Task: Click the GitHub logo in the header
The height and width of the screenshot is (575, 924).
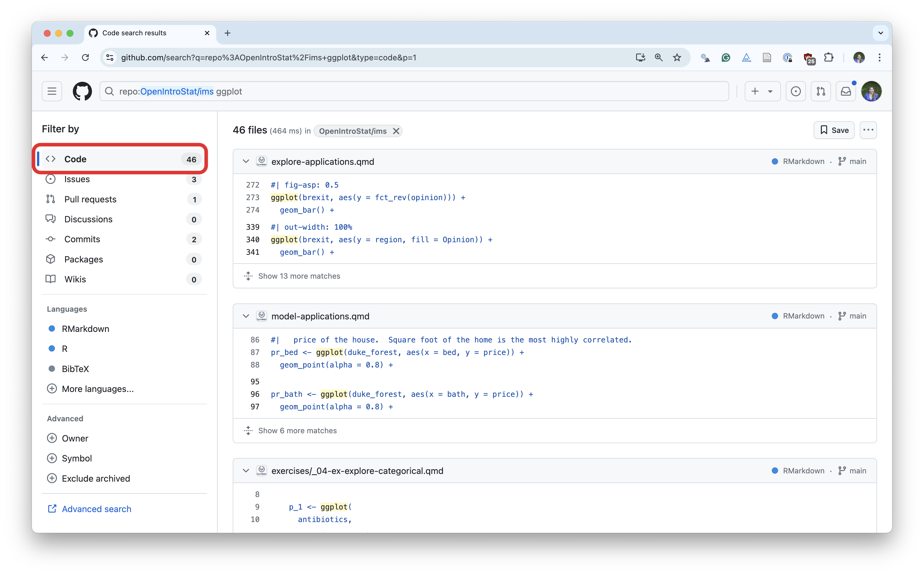Action: tap(82, 91)
